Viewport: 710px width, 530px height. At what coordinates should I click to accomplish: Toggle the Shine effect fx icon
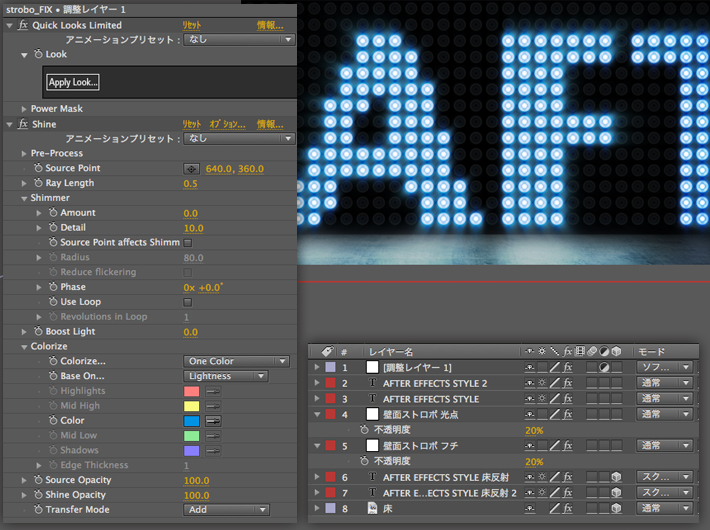coord(22,124)
